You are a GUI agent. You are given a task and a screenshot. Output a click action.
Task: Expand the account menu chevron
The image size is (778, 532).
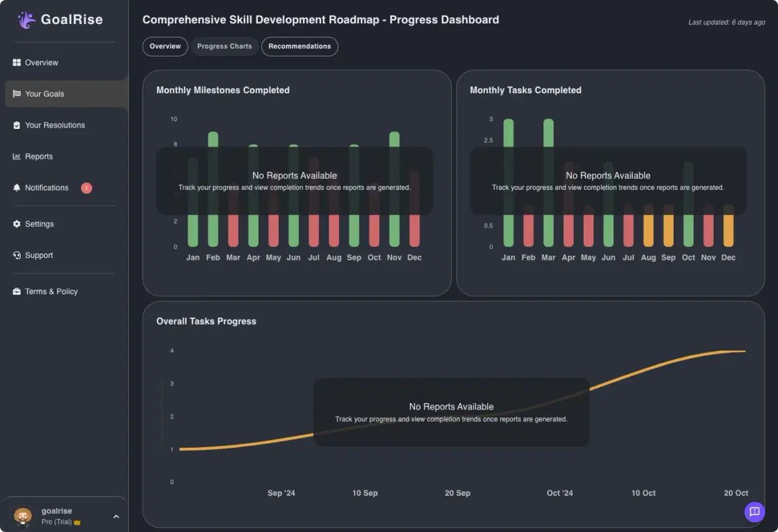tap(116, 516)
